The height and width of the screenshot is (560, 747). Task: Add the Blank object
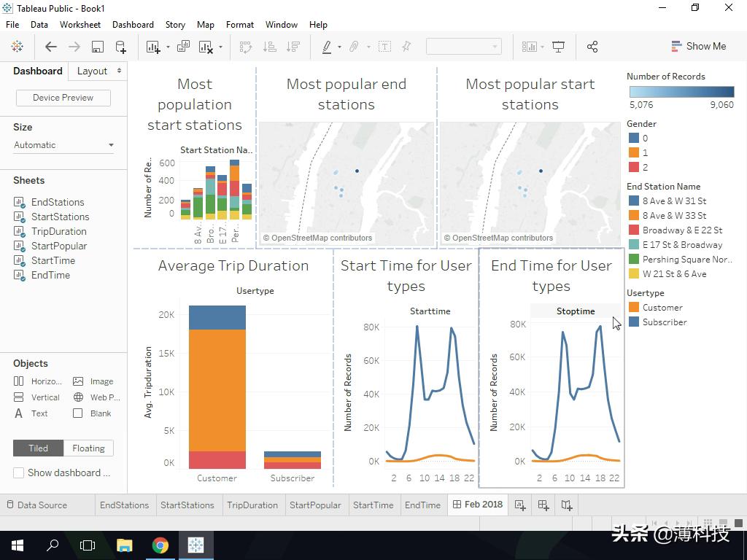coord(92,413)
